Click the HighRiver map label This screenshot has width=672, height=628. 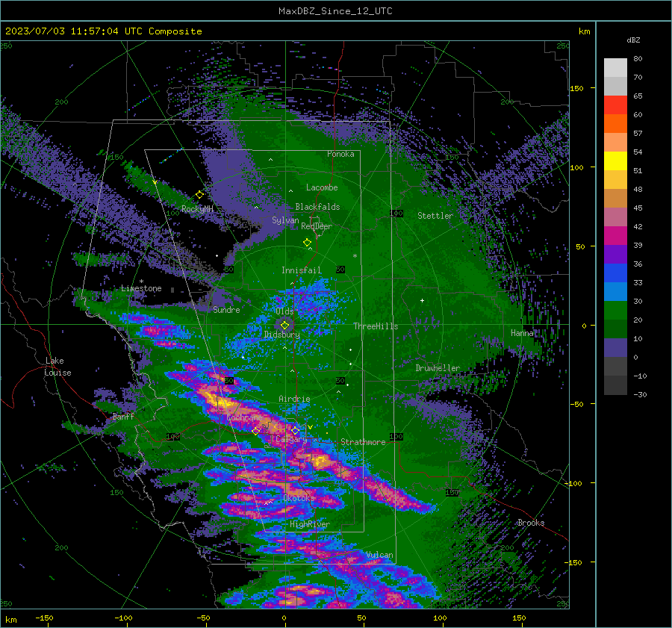[x=310, y=524]
